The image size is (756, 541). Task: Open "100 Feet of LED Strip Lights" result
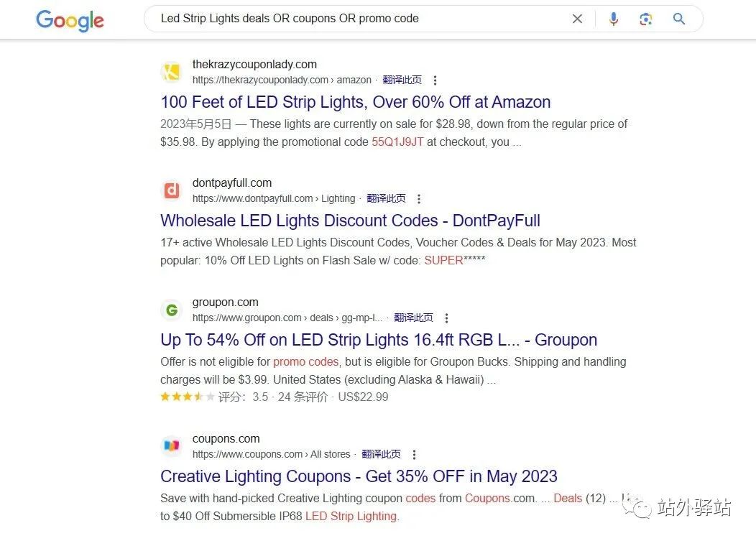[x=355, y=102]
